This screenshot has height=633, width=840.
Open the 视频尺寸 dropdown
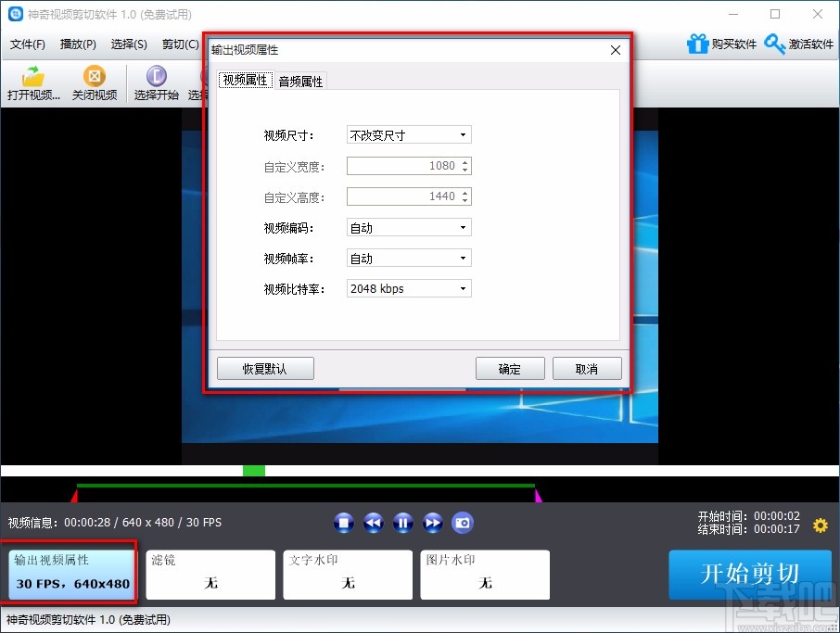[409, 135]
